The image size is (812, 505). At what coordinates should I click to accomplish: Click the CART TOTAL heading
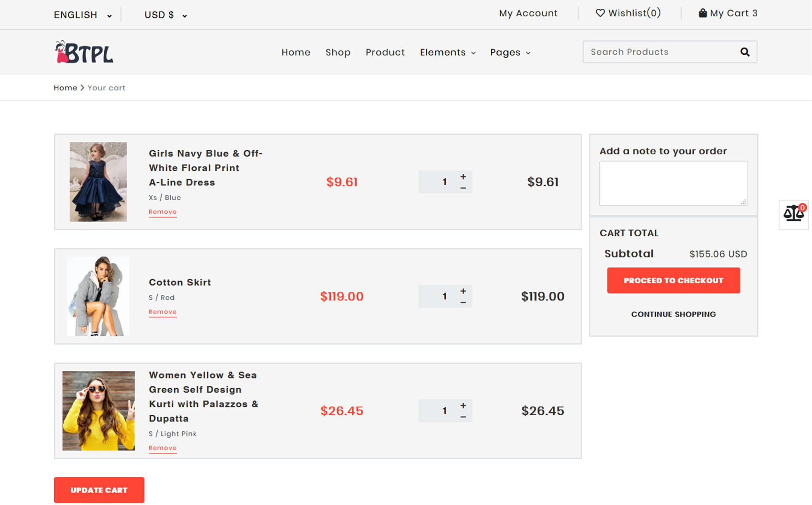pyautogui.click(x=629, y=233)
